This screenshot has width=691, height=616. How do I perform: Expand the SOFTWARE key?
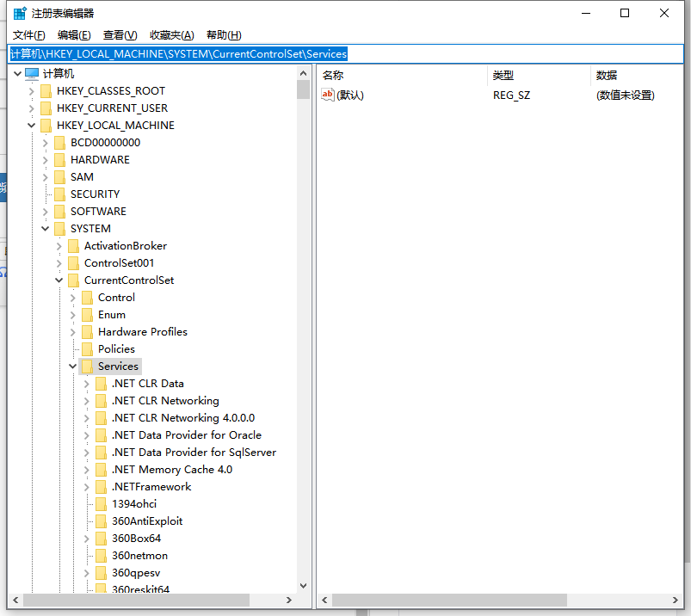pyautogui.click(x=45, y=212)
